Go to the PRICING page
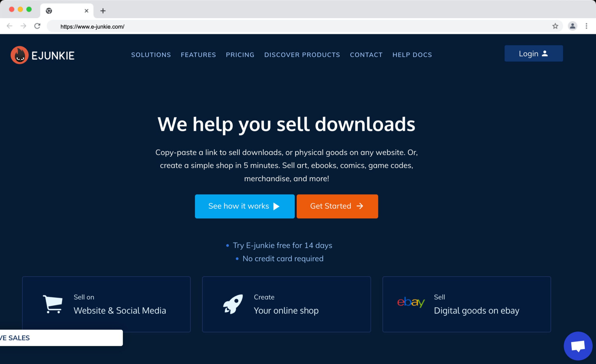This screenshot has height=364, width=596. [240, 55]
